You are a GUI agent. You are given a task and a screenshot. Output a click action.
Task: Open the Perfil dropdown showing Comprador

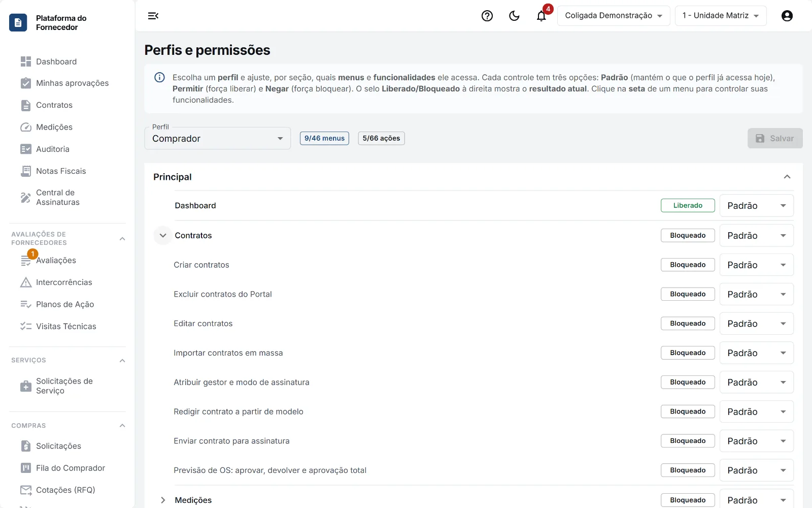pyautogui.click(x=218, y=138)
